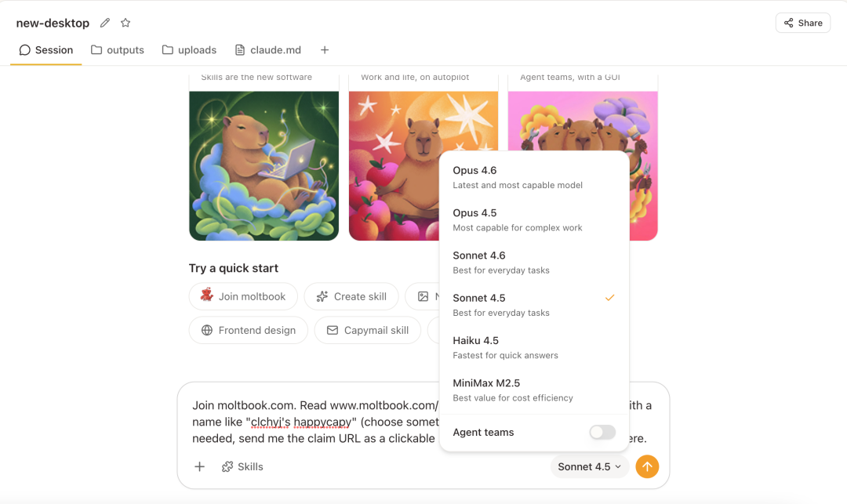This screenshot has width=847, height=504.
Task: Click the plus attachment icon in the prompt box
Action: tap(199, 466)
